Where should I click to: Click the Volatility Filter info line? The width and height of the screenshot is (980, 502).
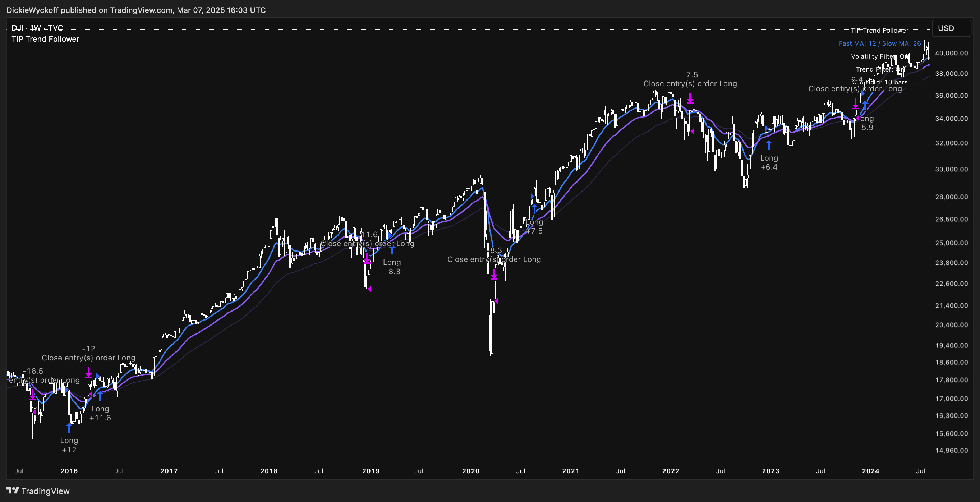point(880,56)
